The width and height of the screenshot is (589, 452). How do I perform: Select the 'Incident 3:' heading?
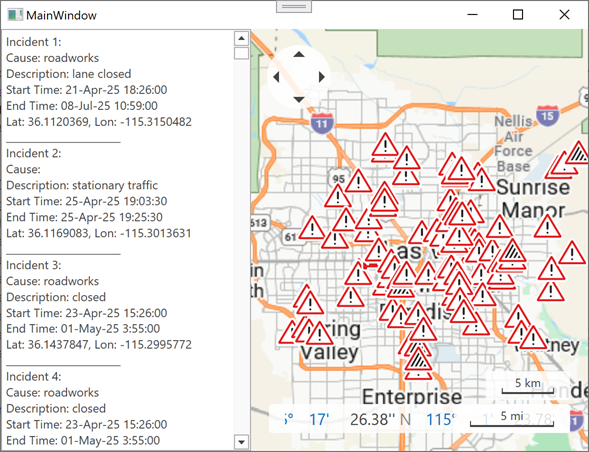(33, 265)
